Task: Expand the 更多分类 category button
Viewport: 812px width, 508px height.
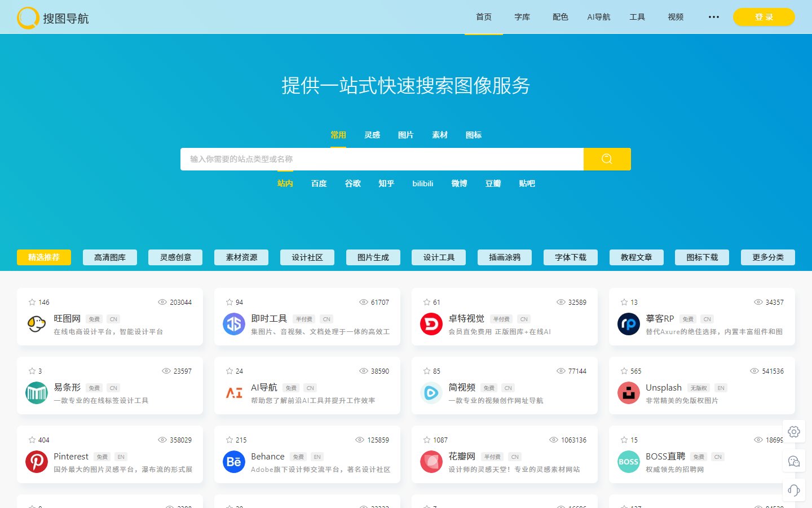Action: click(768, 257)
